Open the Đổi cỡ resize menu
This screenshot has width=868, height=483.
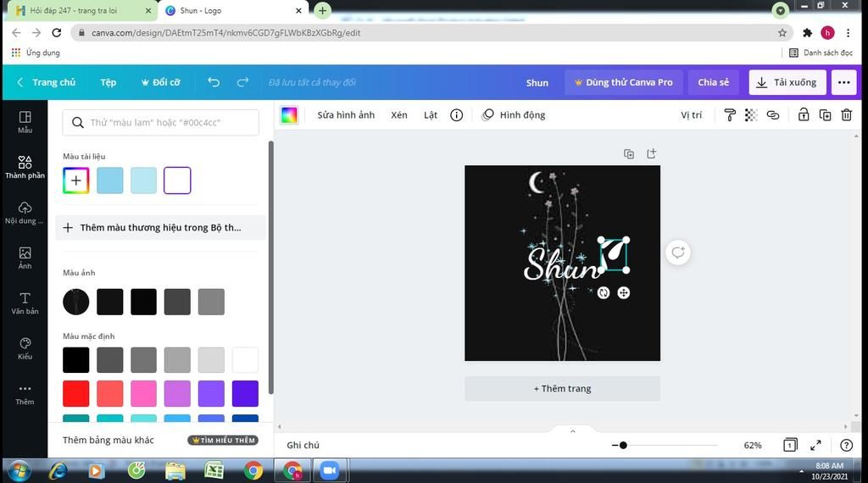click(x=160, y=82)
